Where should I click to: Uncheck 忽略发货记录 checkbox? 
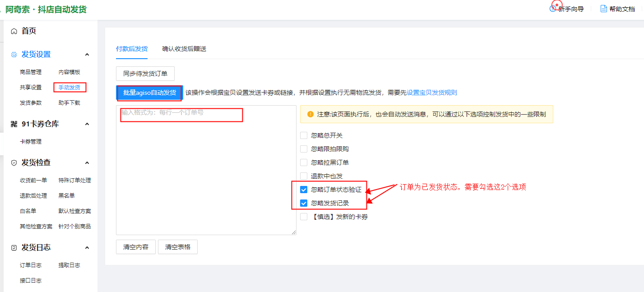click(304, 203)
